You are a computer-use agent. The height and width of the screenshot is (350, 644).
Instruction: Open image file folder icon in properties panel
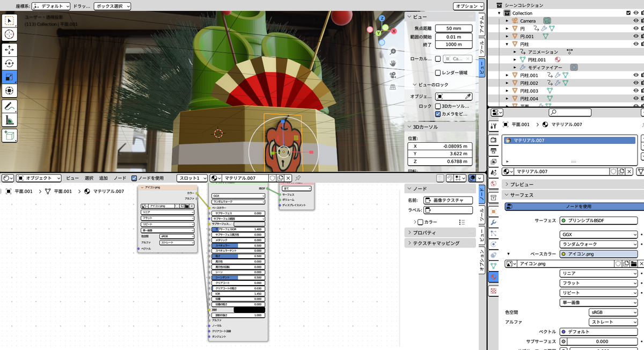click(634, 264)
